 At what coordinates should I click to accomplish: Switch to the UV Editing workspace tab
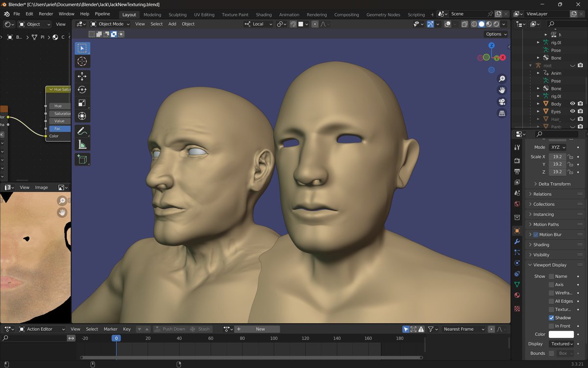point(204,15)
